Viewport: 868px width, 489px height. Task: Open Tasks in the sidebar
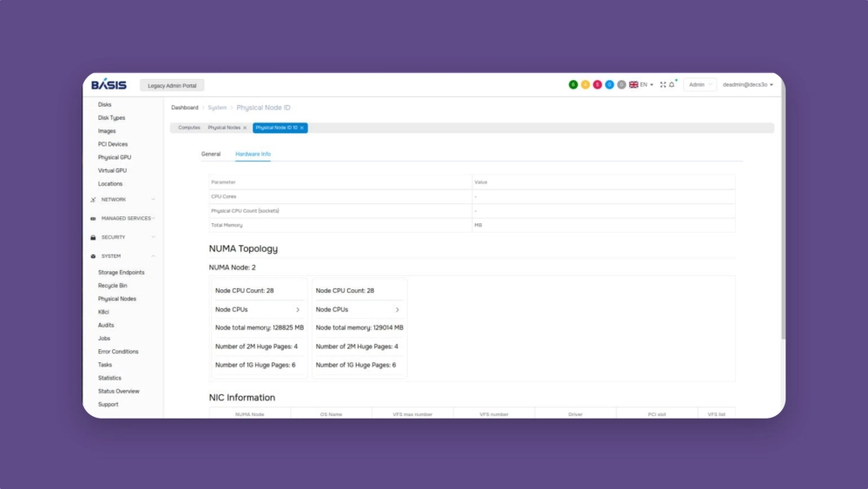click(x=105, y=365)
